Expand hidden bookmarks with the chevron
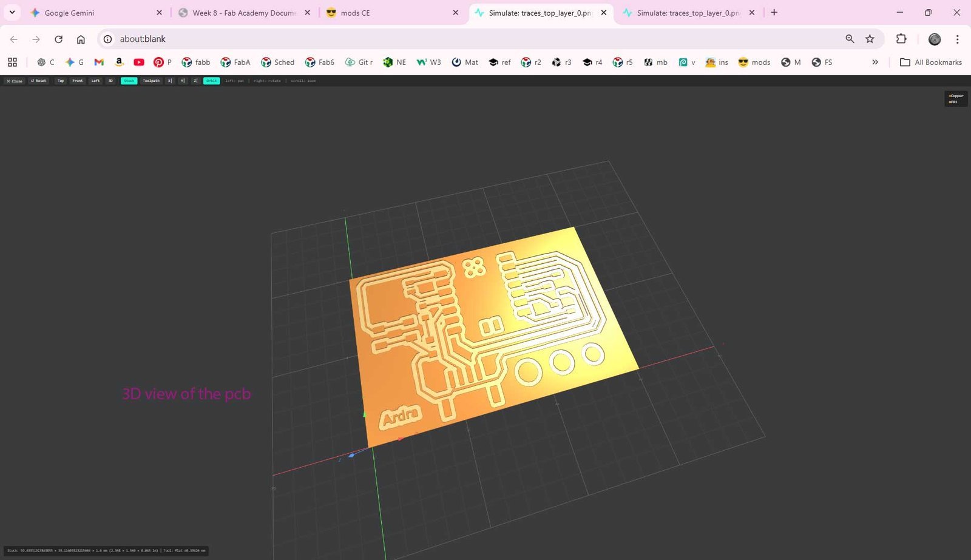The width and height of the screenshot is (971, 560). tap(875, 62)
